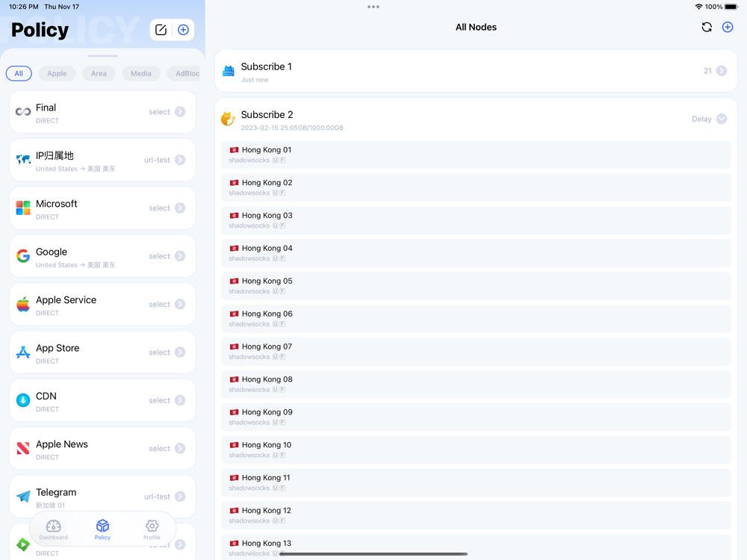Click the home indicator bar at bottom
The height and width of the screenshot is (560, 747).
point(373,554)
